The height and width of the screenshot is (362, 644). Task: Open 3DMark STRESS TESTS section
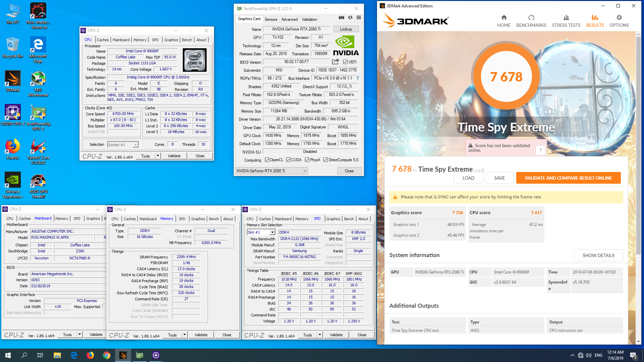click(566, 21)
